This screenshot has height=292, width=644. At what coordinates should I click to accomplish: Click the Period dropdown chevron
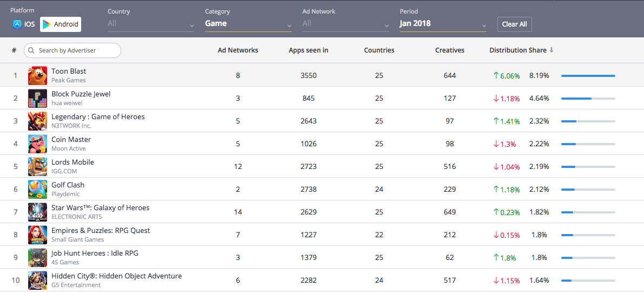tap(484, 26)
